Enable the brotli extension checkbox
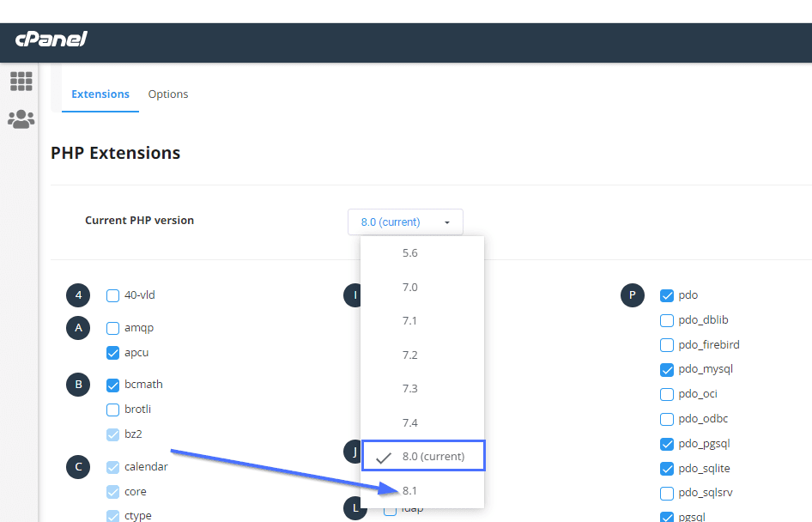 pyautogui.click(x=113, y=410)
